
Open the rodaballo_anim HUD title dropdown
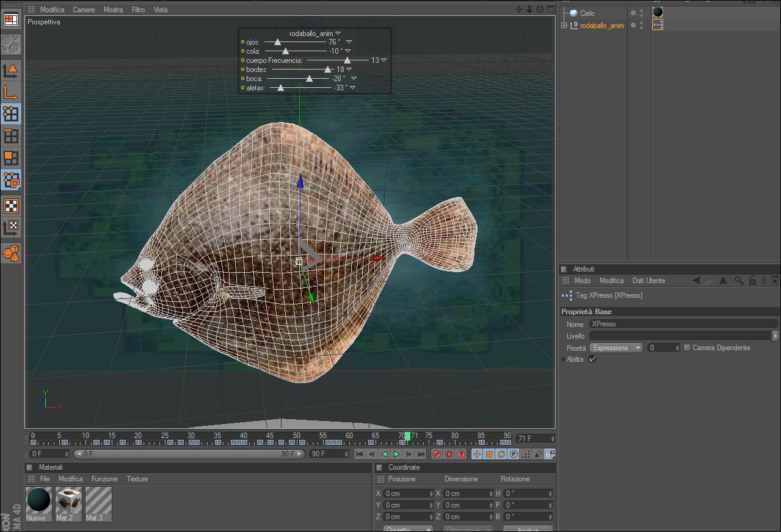(x=338, y=34)
